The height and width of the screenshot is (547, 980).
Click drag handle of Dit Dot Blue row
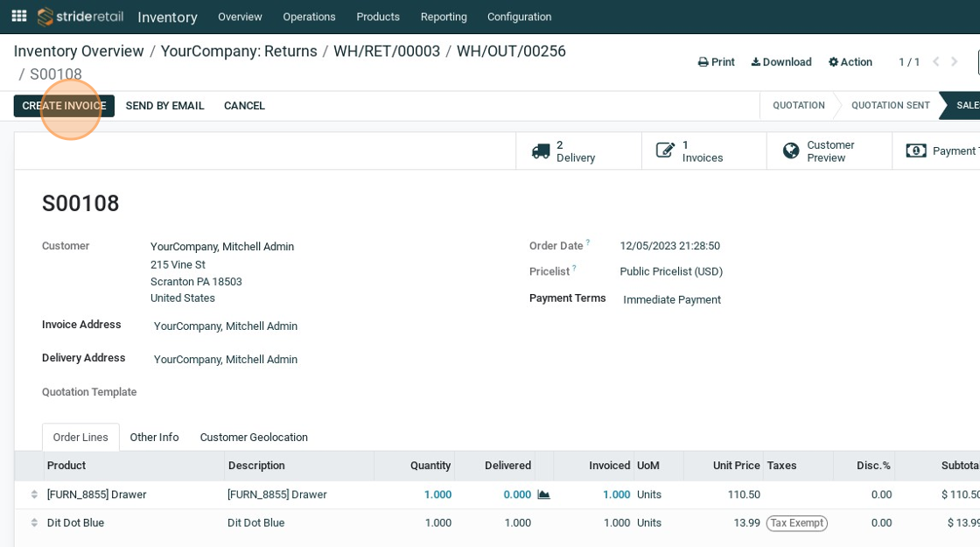pos(34,523)
